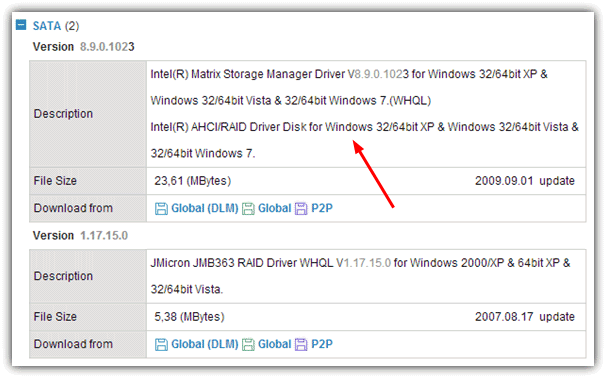Image resolution: width=606 pixels, height=377 pixels.
Task: Click the Download from label of the Intel driver
Action: 73,208
